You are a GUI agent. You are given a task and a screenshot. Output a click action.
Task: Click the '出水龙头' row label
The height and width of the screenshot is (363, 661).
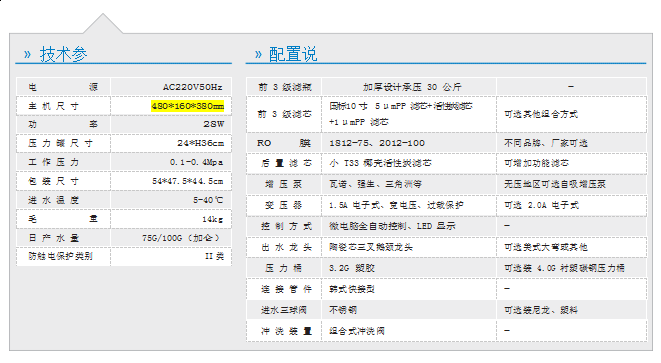coord(286,247)
